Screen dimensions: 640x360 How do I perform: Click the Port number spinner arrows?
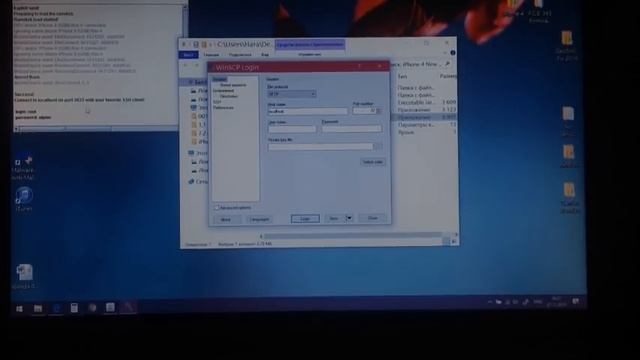[379, 111]
